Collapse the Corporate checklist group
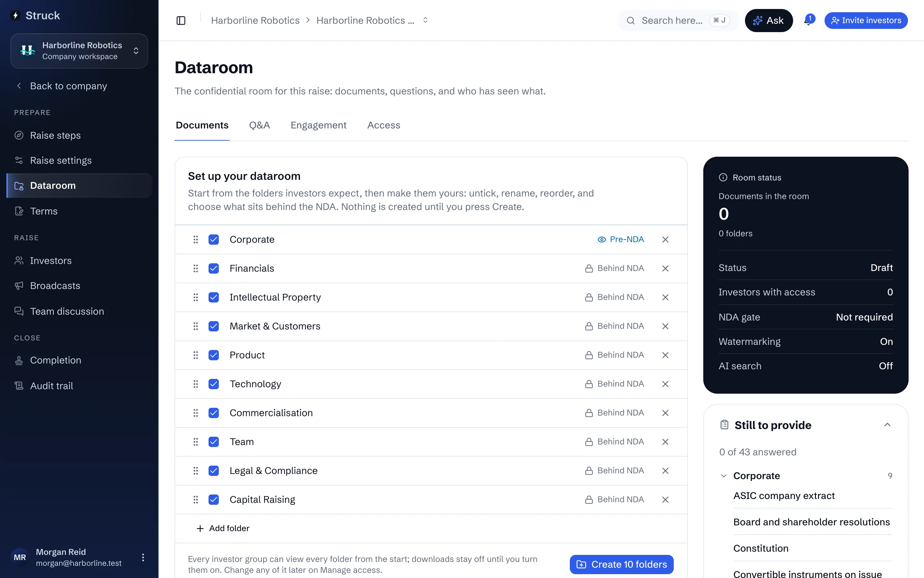The image size is (924, 578). coord(723,476)
